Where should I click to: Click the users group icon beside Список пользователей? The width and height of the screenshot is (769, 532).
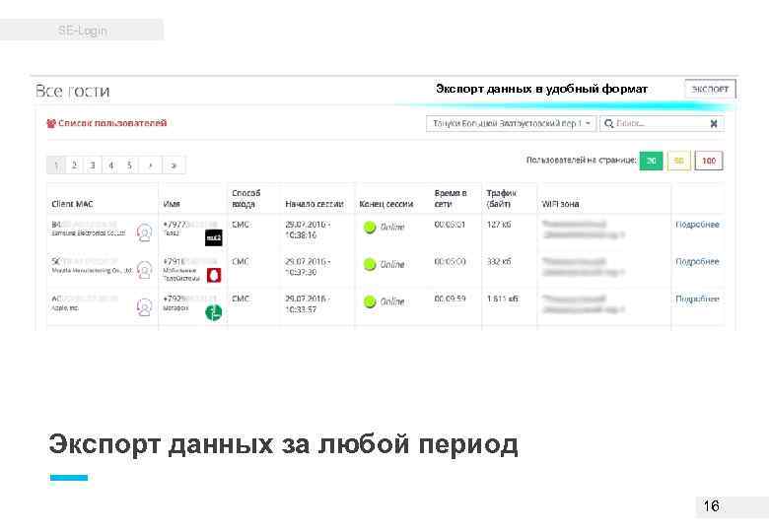(51, 123)
